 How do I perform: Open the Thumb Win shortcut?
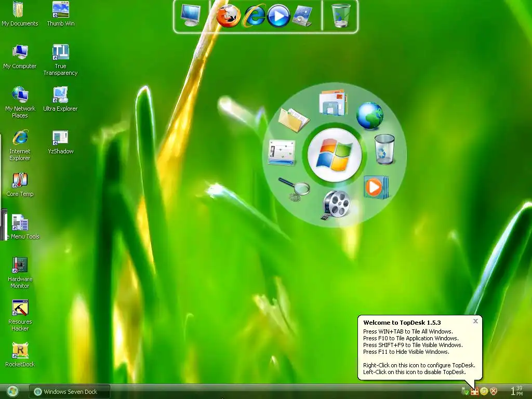point(60,14)
